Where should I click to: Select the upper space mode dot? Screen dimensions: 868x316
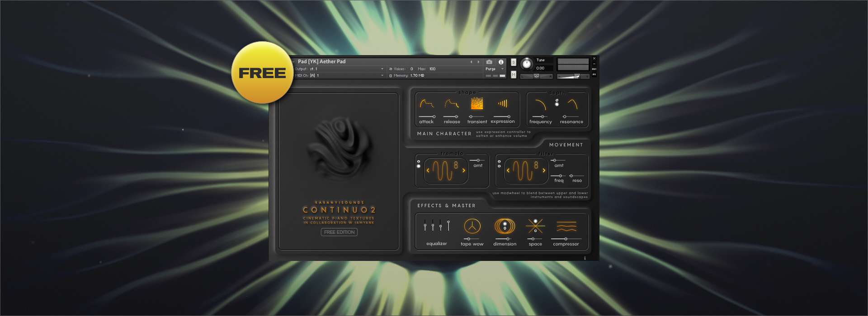coord(536,221)
